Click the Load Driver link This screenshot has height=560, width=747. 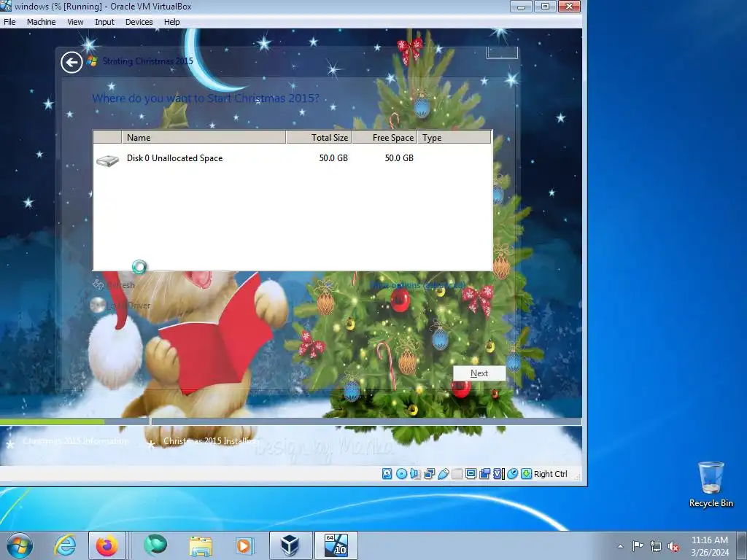(121, 306)
